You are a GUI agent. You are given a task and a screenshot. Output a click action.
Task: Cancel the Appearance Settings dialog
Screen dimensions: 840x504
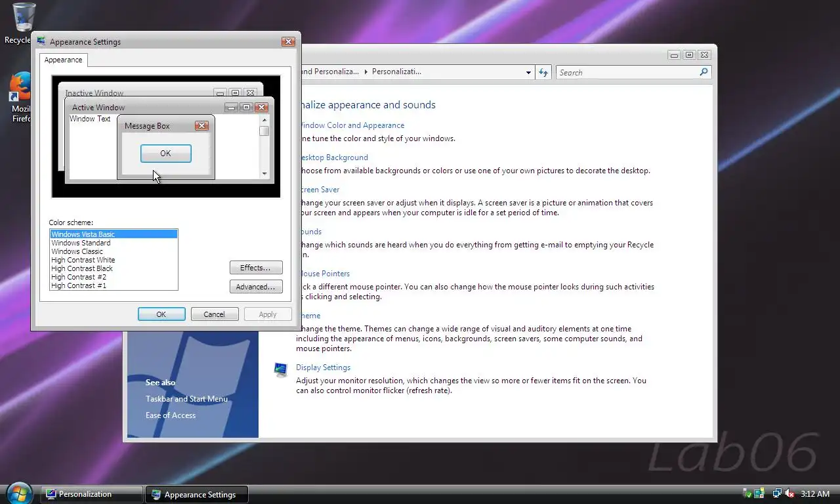[x=215, y=314]
